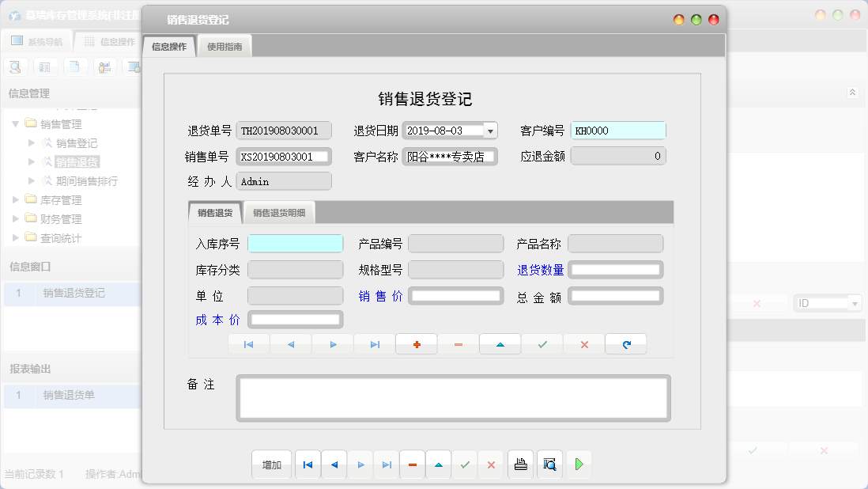The height and width of the screenshot is (489, 868).
Task: Refresh detail records with the blue refresh icon
Action: coord(625,344)
